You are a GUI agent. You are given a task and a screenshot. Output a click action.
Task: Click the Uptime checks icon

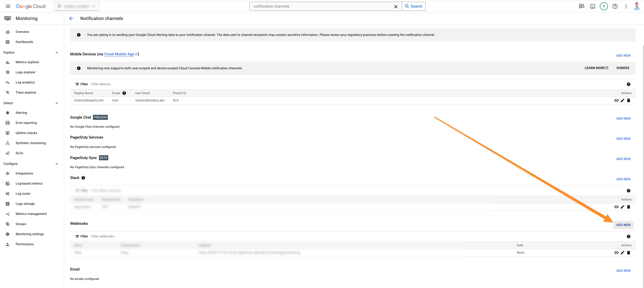8,133
